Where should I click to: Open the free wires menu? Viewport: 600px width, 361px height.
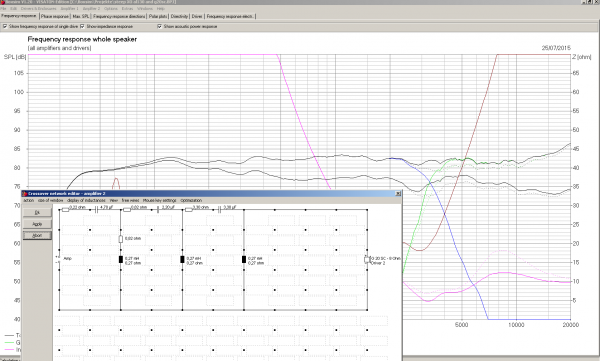point(130,200)
